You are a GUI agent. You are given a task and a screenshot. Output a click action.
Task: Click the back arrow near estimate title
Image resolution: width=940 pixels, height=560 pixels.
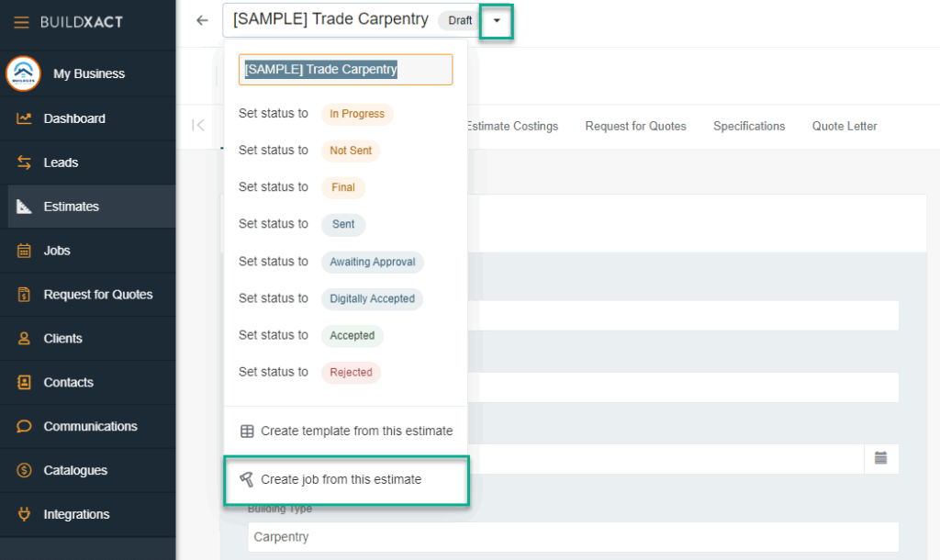coord(201,19)
